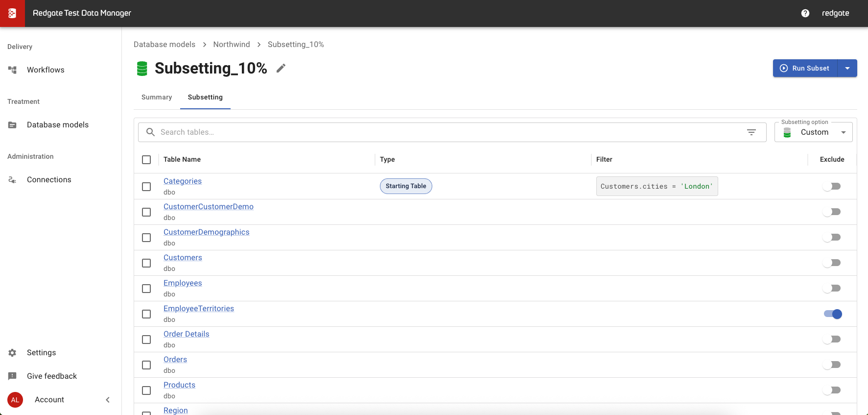Open table filter options icon in search bar
Image resolution: width=868 pixels, height=415 pixels.
click(751, 132)
